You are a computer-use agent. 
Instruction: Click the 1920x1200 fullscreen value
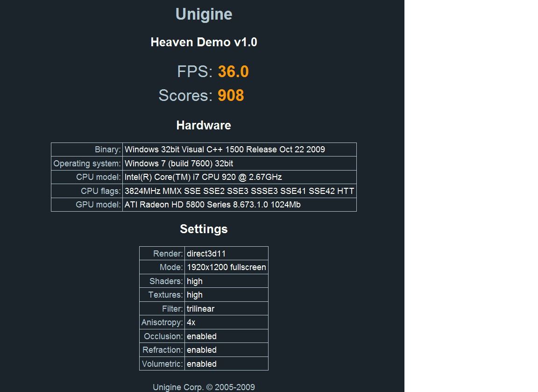coord(227,267)
